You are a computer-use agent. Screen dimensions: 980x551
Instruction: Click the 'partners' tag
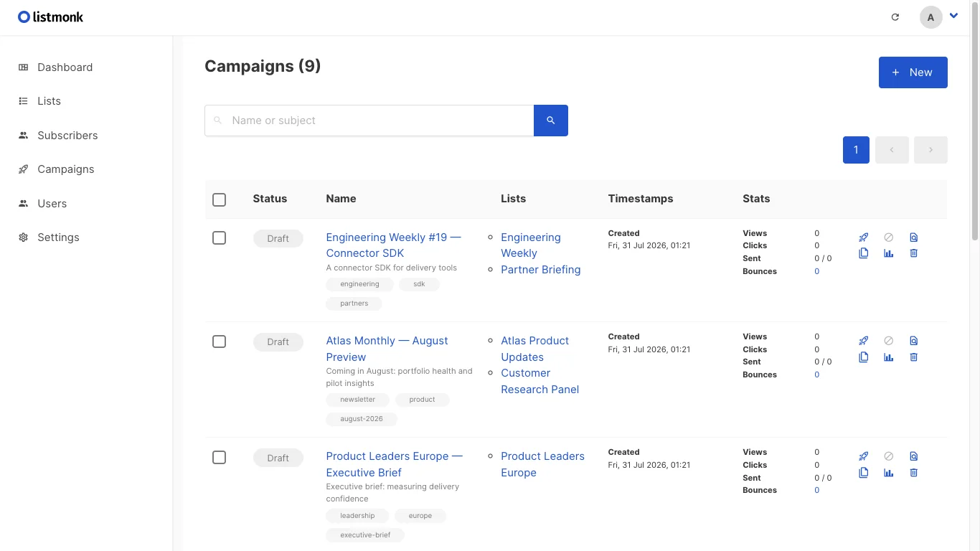point(354,303)
